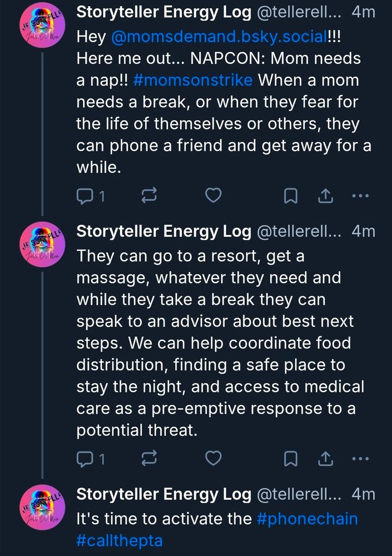Open the #callthepta hashtag

119,541
